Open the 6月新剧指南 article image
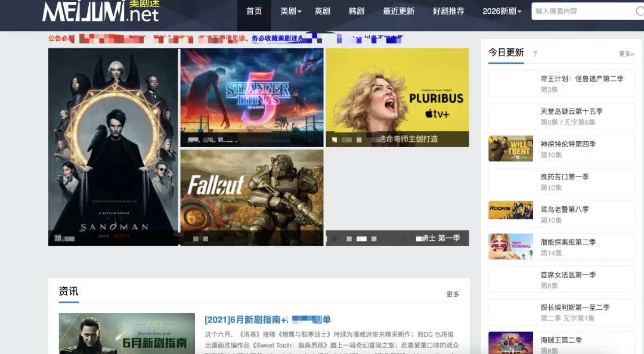Image resolution: width=644 pixels, height=354 pixels. click(x=127, y=334)
